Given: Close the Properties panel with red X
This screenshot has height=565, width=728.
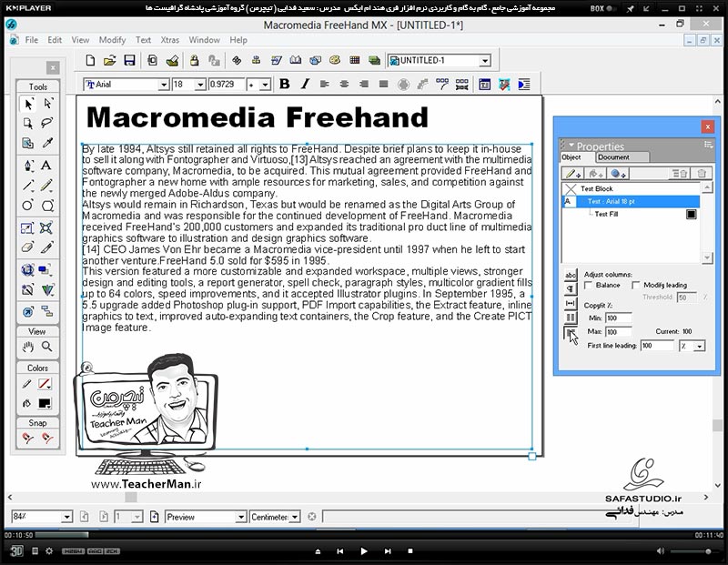Looking at the screenshot, I should [708, 126].
